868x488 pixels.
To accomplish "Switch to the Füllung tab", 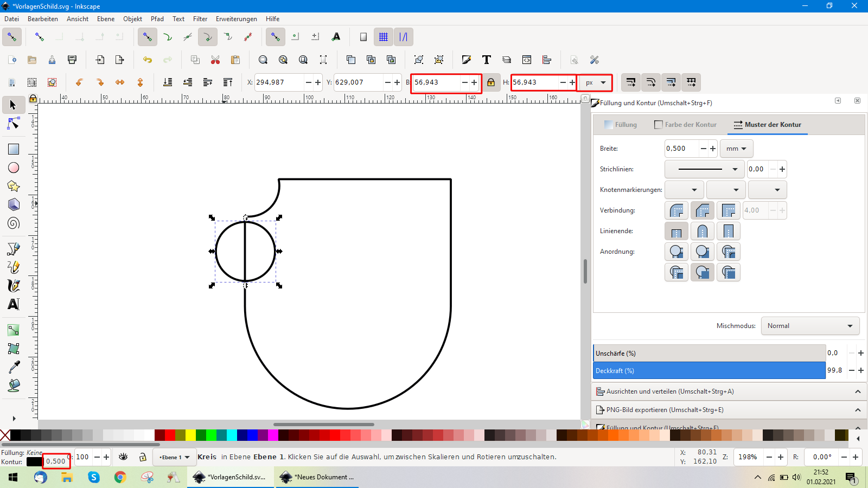I will coord(621,125).
